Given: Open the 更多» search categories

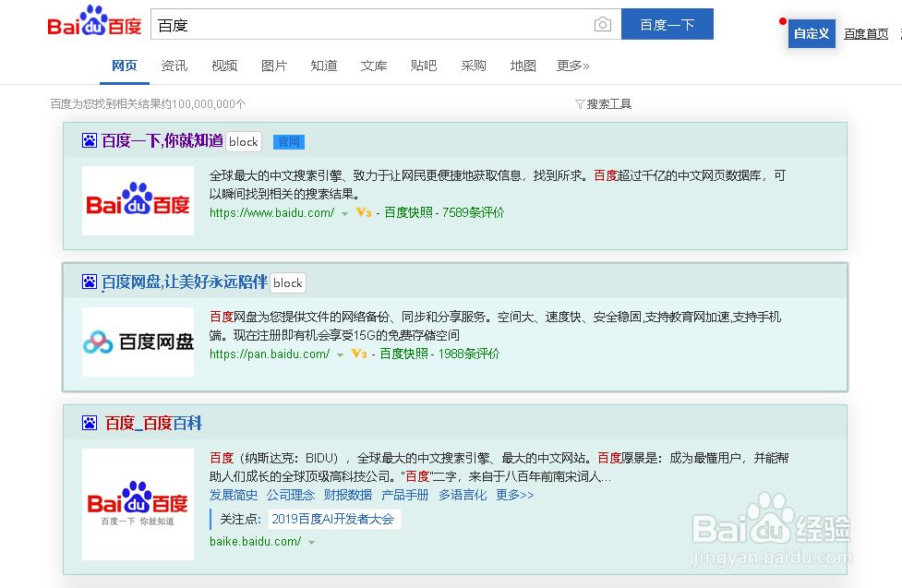Looking at the screenshot, I should [573, 66].
